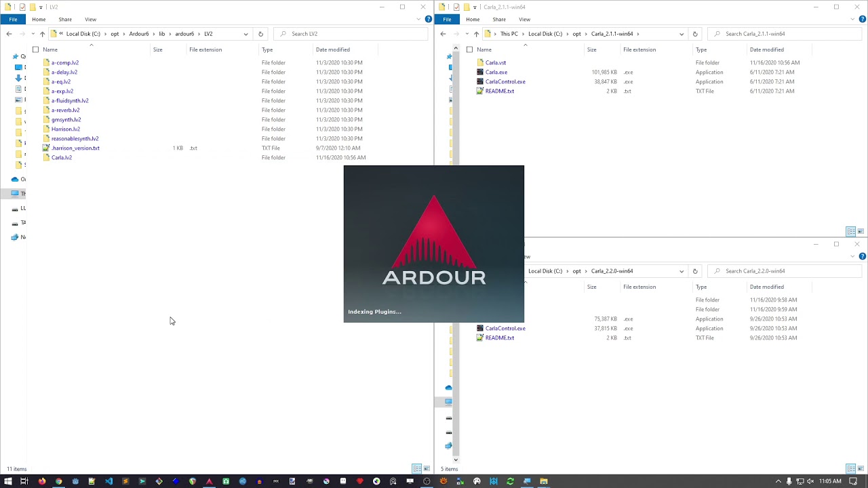The height and width of the screenshot is (488, 868).
Task: Click the Search Carla_2.1.1-win64 field
Action: coord(785,34)
